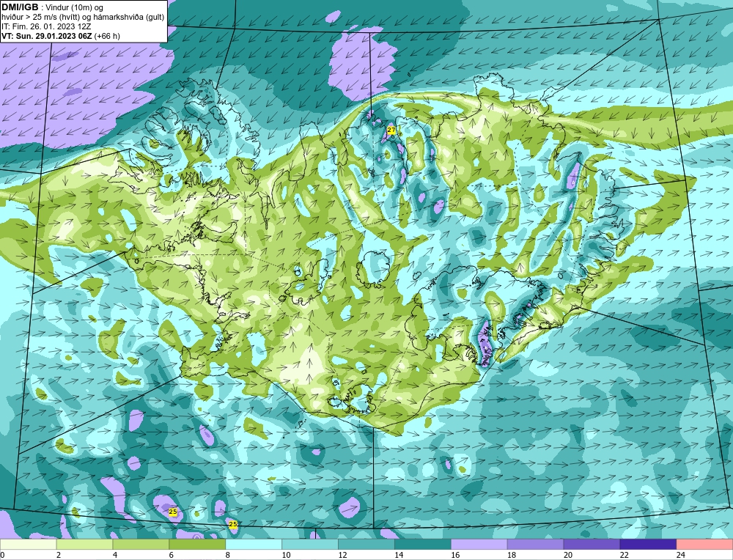Image resolution: width=733 pixels, height=560 pixels.
Task: Click the legend scale label '6'
Action: (x=171, y=556)
